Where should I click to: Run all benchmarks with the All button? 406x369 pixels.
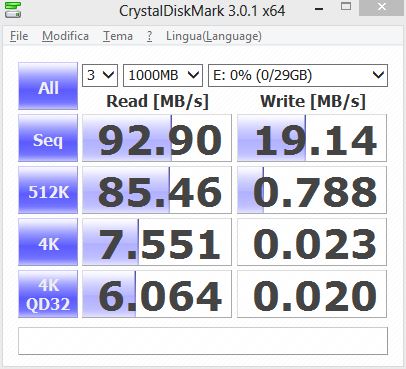(48, 86)
